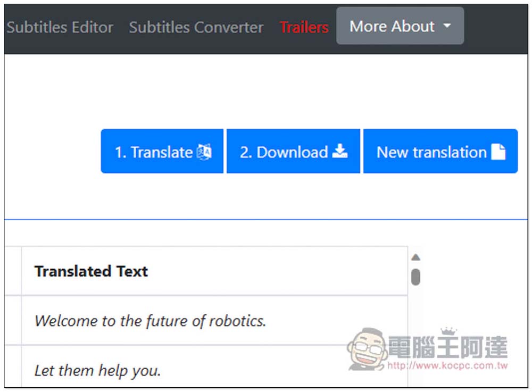Open the www.kocpc.com.tw watermark URL
532x392 pixels.
pos(447,366)
